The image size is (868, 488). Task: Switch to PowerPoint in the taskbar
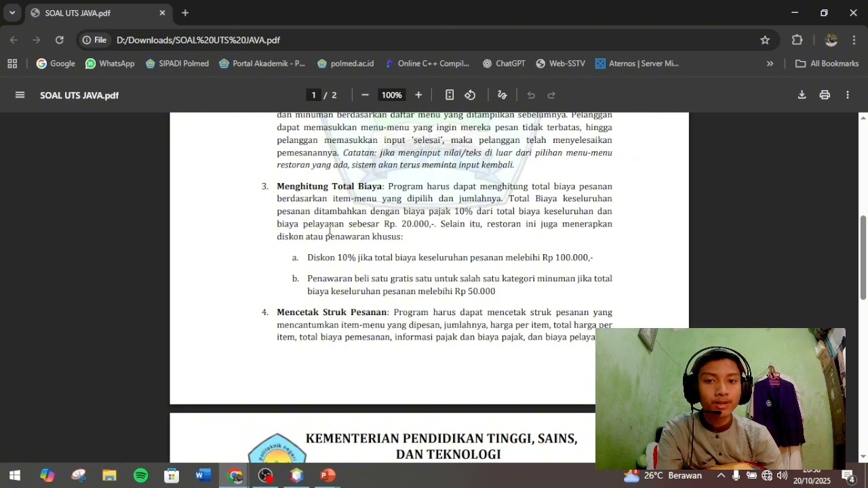click(x=328, y=475)
